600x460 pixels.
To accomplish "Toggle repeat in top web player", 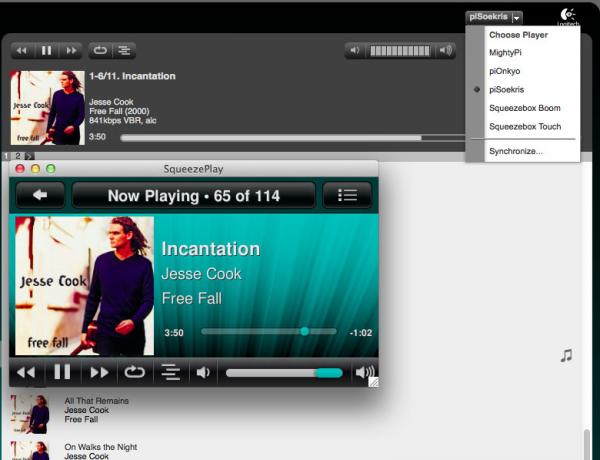I will (100, 51).
